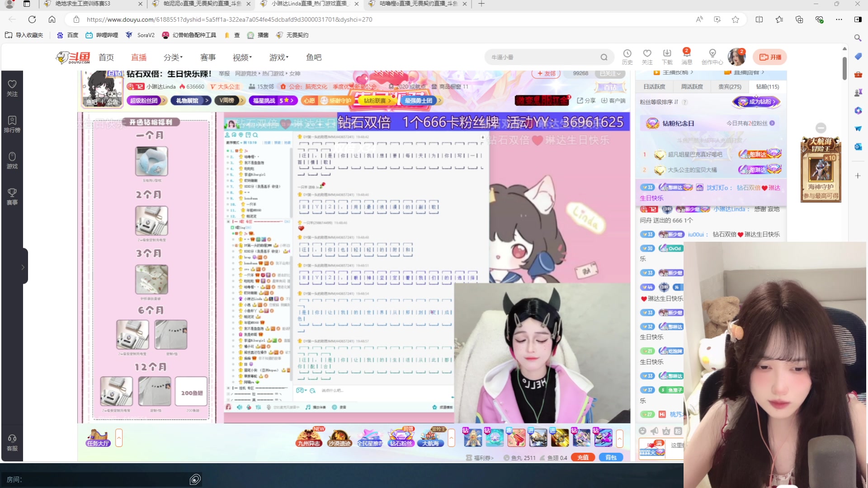
Task: Go to 直播 navigation item
Action: 139,57
